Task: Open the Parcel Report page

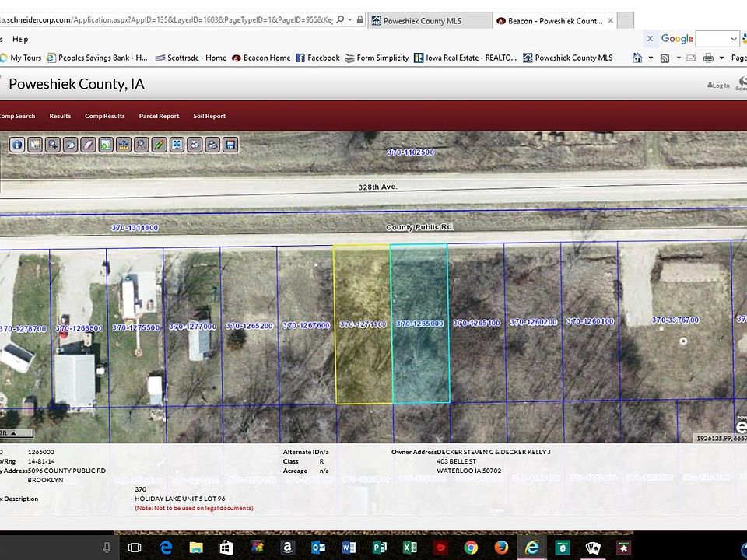Action: [159, 116]
